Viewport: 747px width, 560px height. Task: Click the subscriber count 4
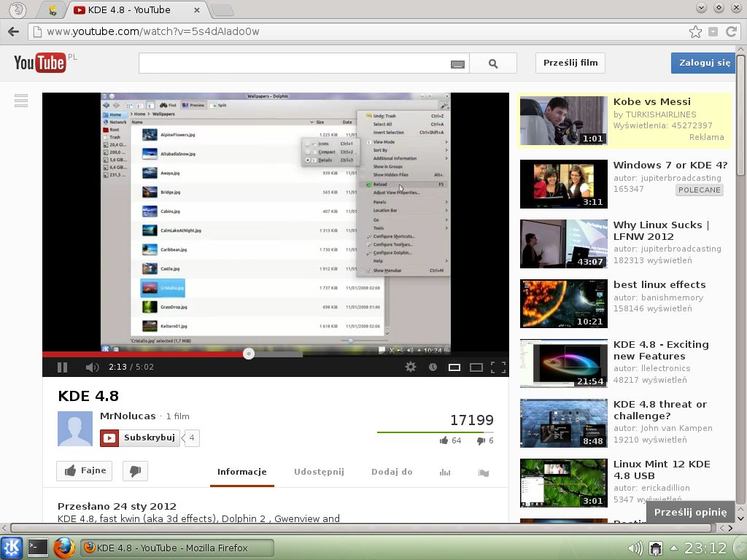point(192,437)
